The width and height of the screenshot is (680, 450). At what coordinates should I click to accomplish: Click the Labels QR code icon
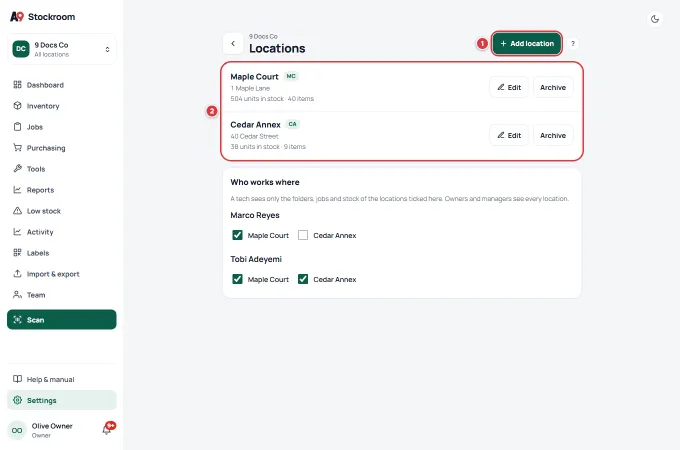coord(17,253)
